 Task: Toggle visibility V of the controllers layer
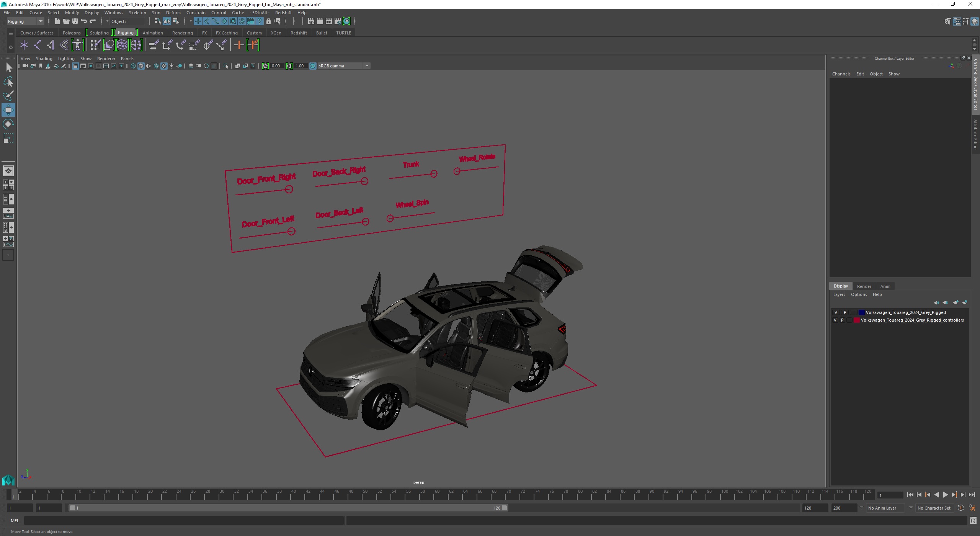click(835, 320)
